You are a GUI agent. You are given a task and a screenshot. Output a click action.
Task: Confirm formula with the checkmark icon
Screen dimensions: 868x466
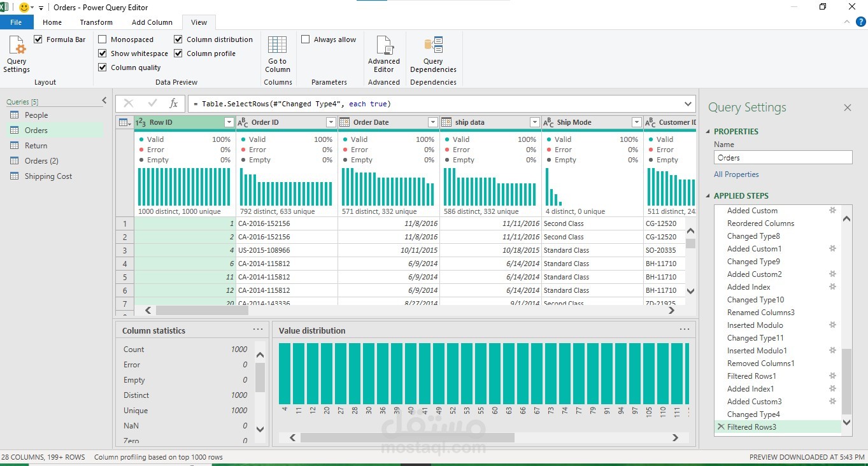tap(152, 104)
